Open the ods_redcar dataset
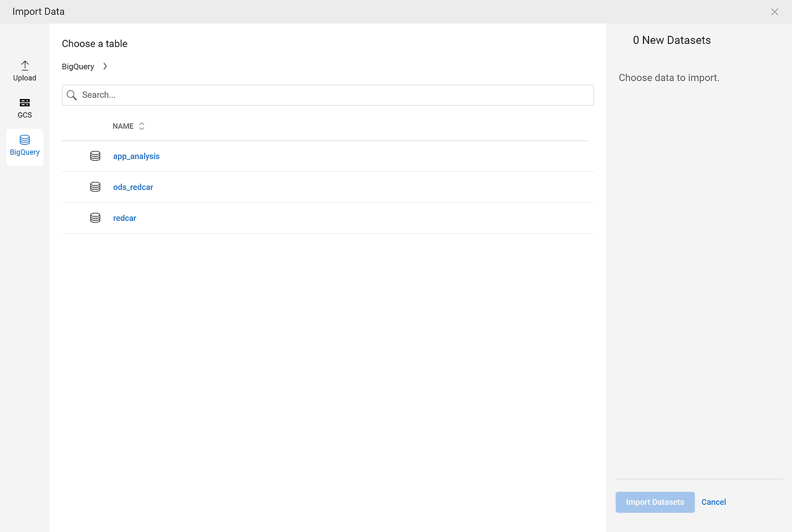The width and height of the screenshot is (792, 532). 133,187
